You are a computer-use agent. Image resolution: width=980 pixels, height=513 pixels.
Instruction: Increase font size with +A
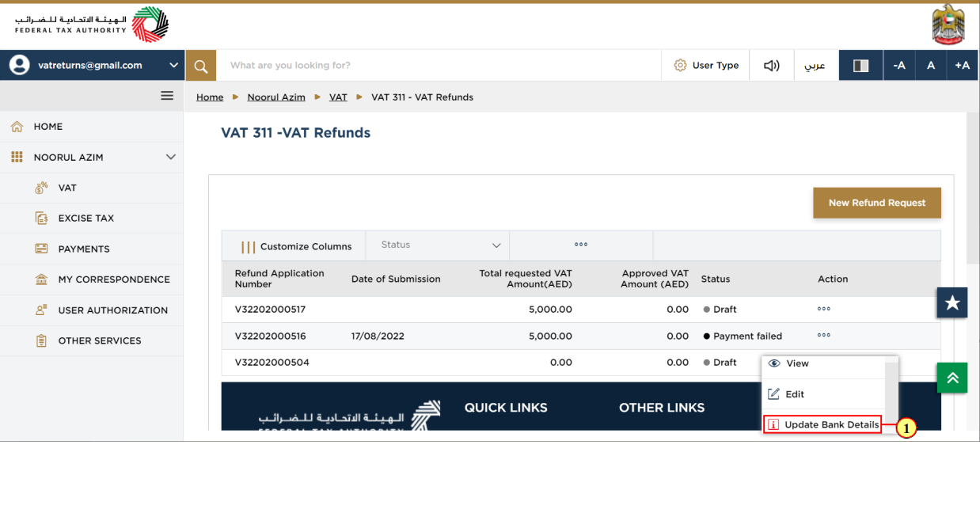[963, 66]
